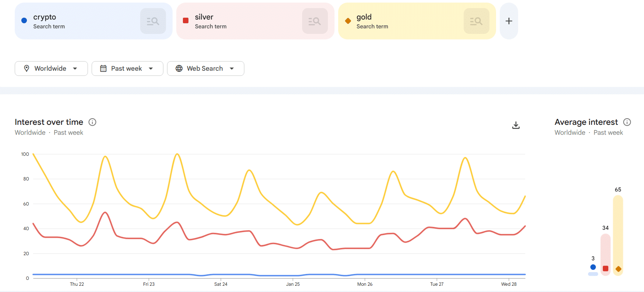Click the explore icon on silver term

click(x=315, y=21)
